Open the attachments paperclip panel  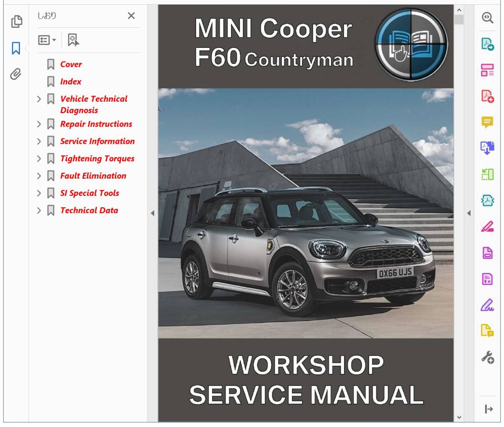point(16,74)
